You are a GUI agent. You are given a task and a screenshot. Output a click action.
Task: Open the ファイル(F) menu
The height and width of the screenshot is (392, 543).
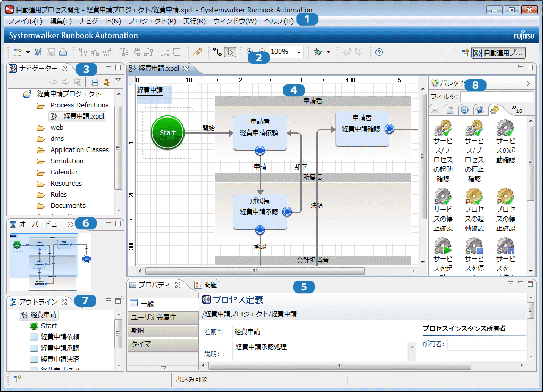[26, 21]
